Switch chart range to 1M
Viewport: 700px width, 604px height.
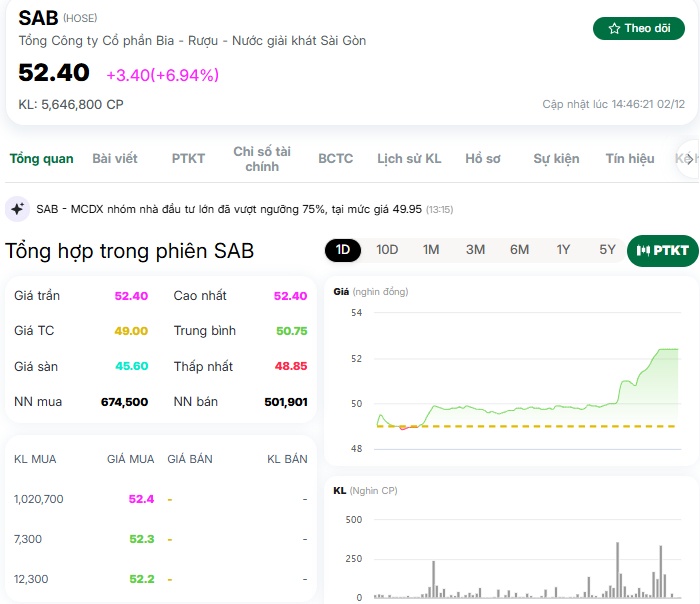pos(431,250)
